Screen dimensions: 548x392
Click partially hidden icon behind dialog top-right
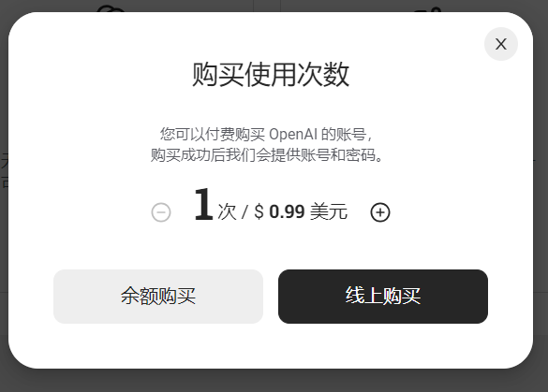point(428,9)
